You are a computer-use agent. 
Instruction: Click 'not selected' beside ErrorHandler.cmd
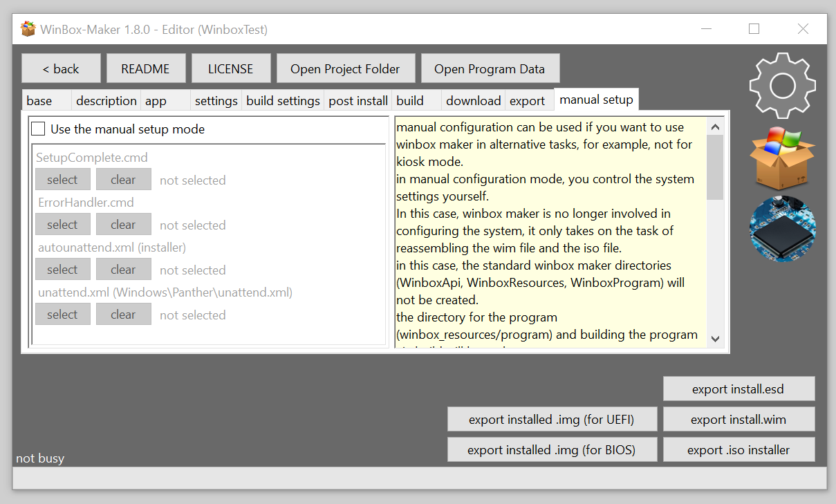point(193,225)
